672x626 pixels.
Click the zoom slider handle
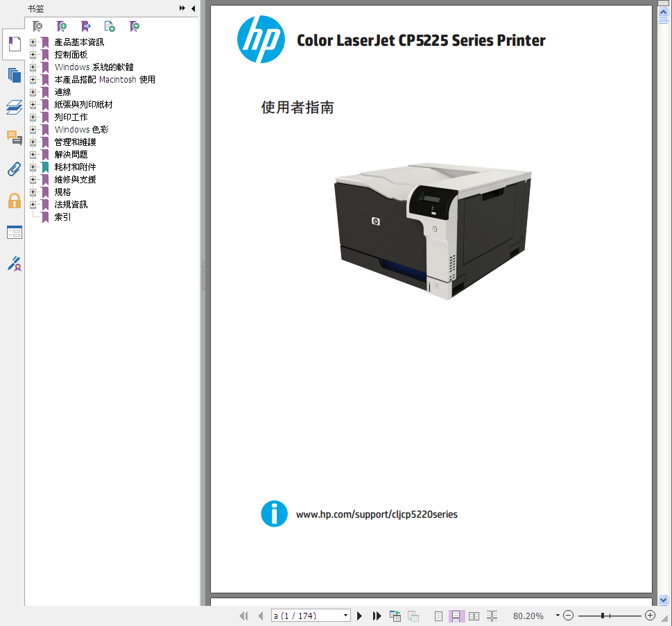pos(603,616)
